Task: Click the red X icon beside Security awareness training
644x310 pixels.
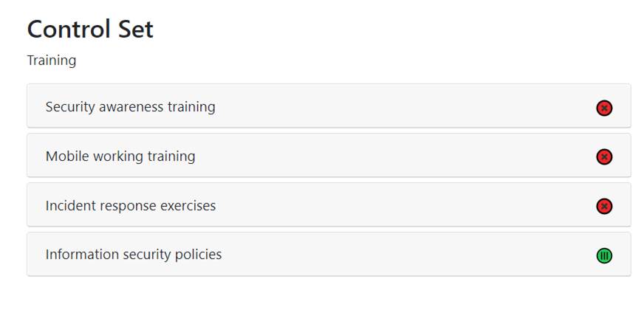Action: (x=604, y=108)
